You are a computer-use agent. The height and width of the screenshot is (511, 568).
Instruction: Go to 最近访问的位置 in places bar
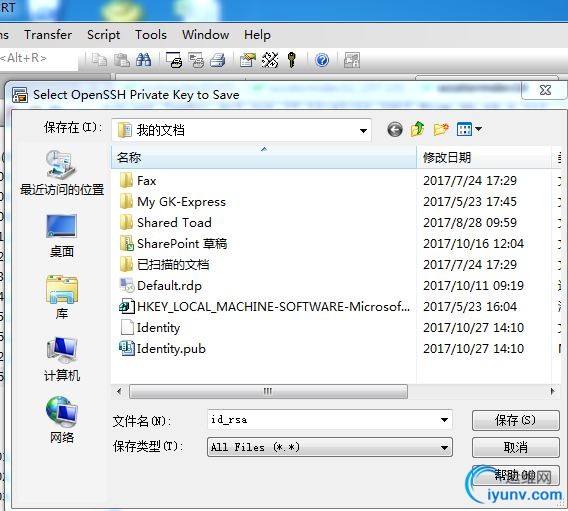(x=62, y=173)
